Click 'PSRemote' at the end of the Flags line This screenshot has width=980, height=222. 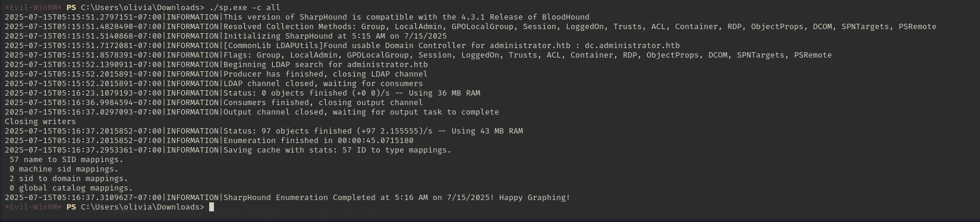813,55
